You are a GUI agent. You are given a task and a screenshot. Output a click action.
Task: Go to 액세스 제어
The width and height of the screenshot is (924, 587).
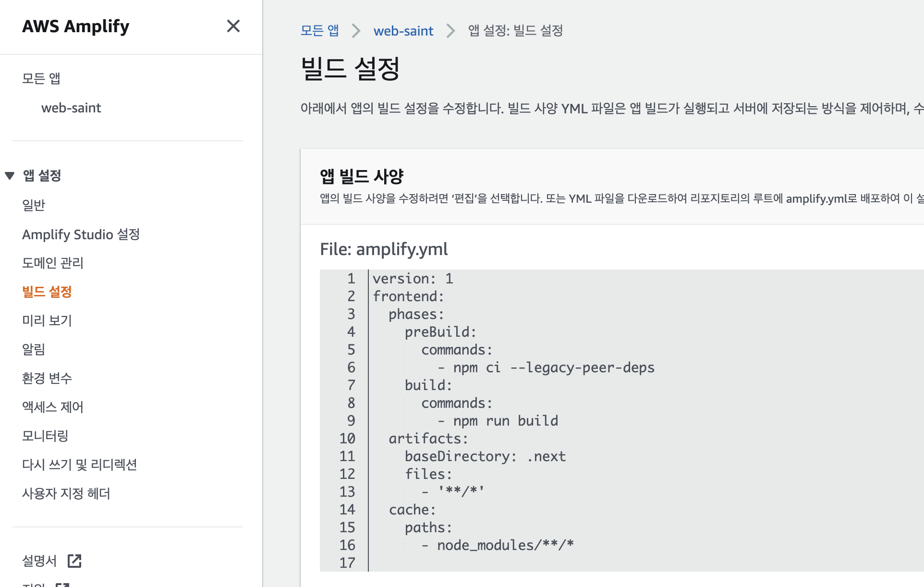pos(53,407)
